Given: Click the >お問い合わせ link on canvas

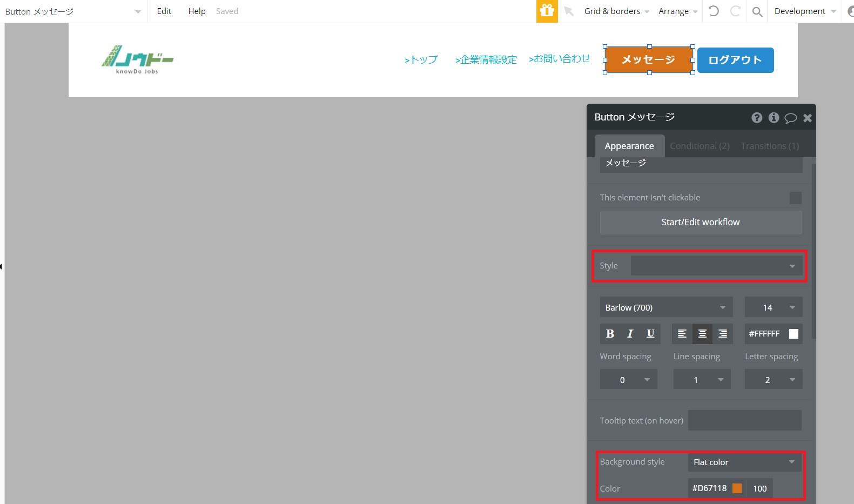Looking at the screenshot, I should 560,59.
